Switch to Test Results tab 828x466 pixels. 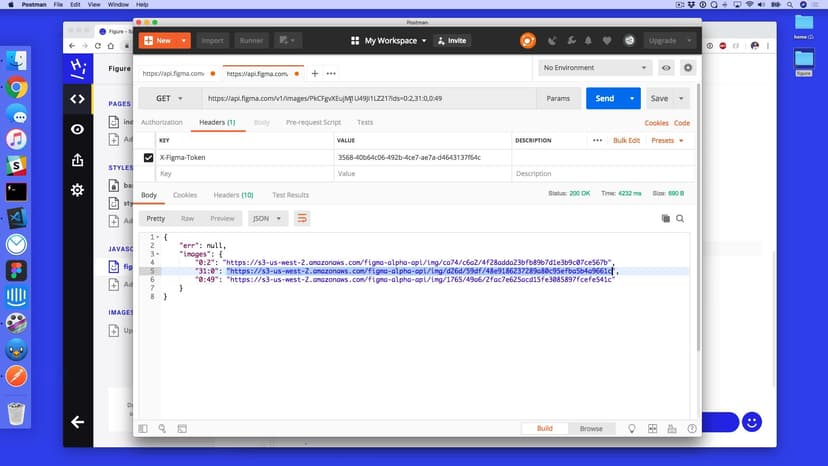pos(290,195)
